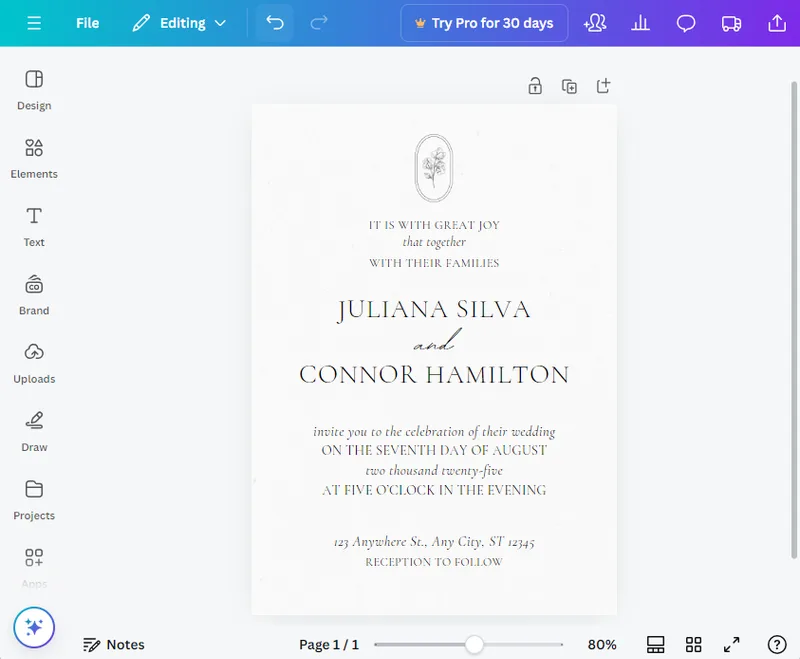Image resolution: width=800 pixels, height=659 pixels.
Task: Open the Canva AI assistant
Action: (33, 627)
